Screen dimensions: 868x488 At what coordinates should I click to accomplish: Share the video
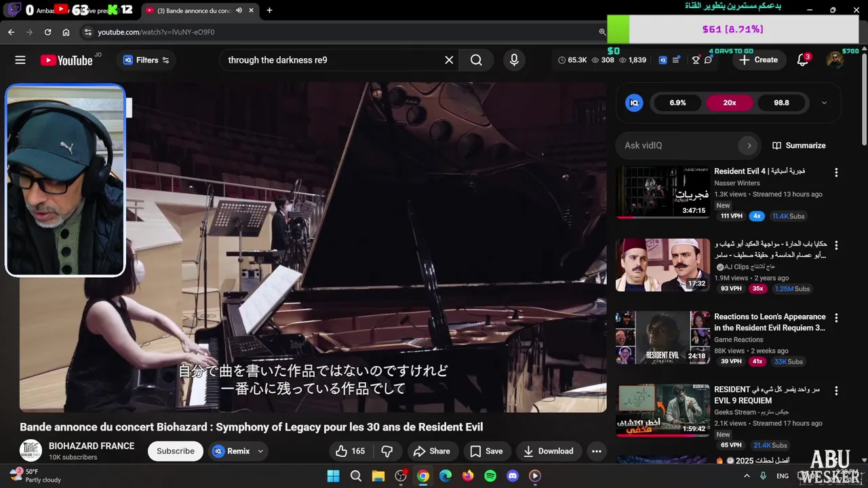tap(432, 451)
